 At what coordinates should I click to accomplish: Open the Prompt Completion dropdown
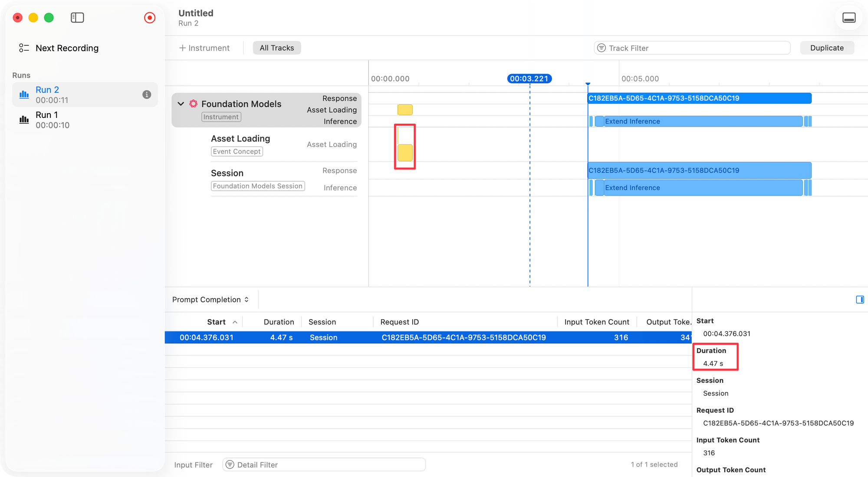click(x=210, y=300)
